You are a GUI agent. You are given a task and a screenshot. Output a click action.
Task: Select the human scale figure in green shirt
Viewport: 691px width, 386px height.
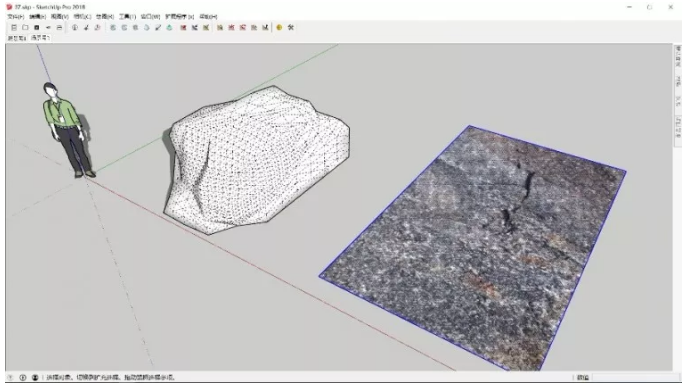(68, 130)
